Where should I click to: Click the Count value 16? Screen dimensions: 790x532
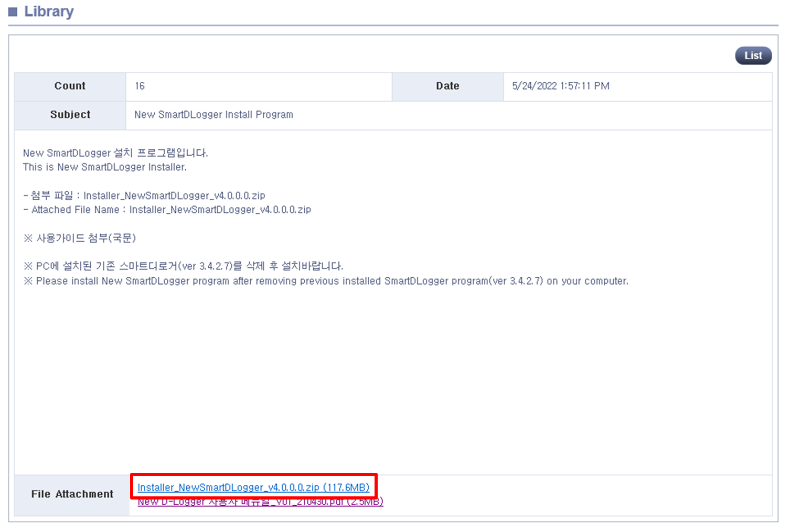point(140,86)
